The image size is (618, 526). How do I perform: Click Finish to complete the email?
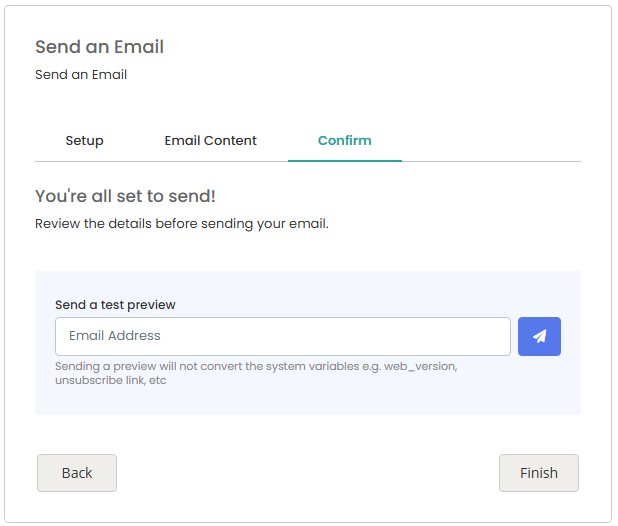538,473
